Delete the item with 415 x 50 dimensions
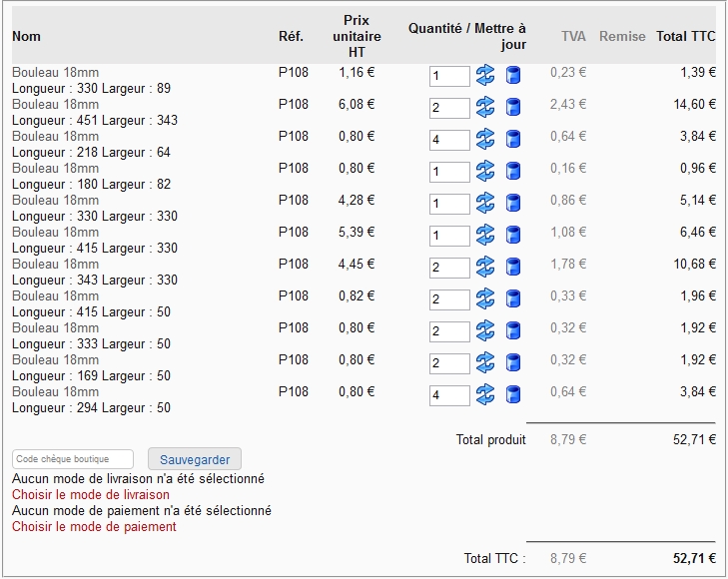The width and height of the screenshot is (728, 579). 513,298
